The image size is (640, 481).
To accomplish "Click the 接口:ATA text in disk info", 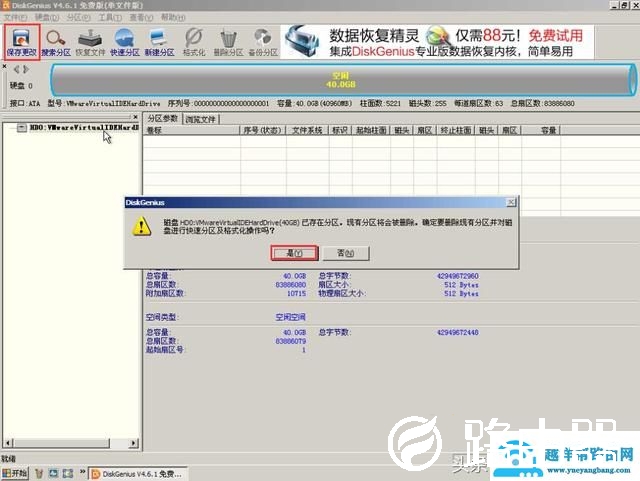I will click(x=25, y=104).
